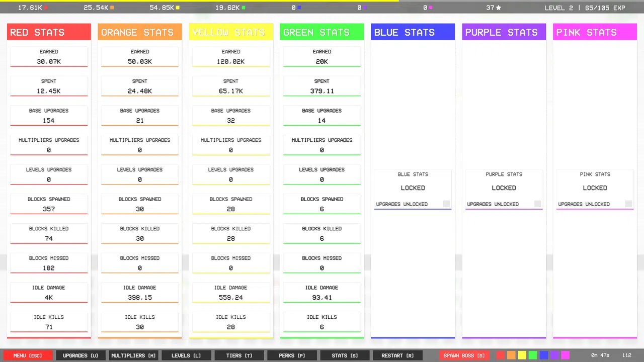Click Red Blocks Spawned 357 card

(x=49, y=205)
